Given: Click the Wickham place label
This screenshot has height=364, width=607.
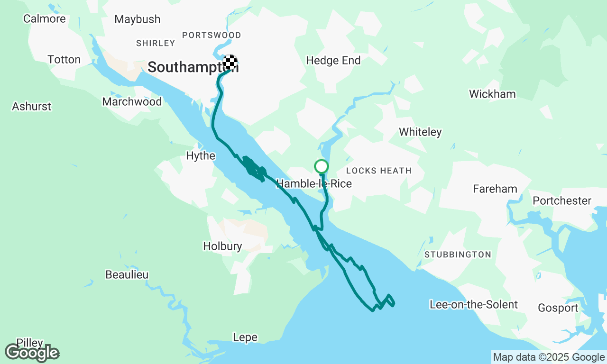Looking at the screenshot, I should tap(492, 94).
